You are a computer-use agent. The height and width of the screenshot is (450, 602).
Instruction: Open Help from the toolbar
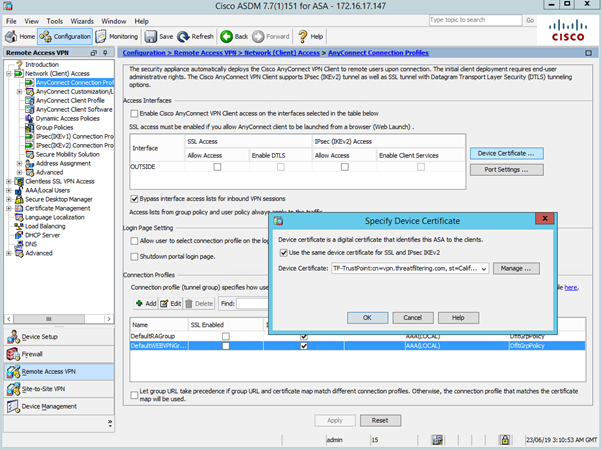pyautogui.click(x=311, y=36)
